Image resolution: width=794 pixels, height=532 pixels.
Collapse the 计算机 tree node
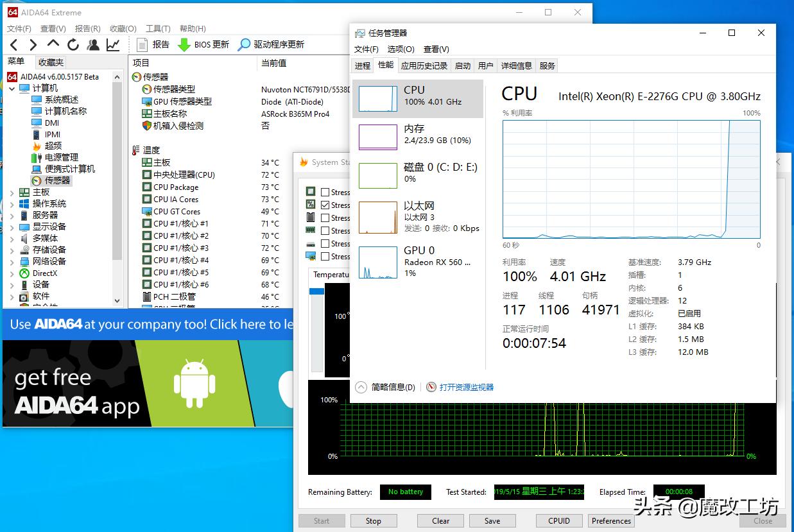[x=12, y=88]
